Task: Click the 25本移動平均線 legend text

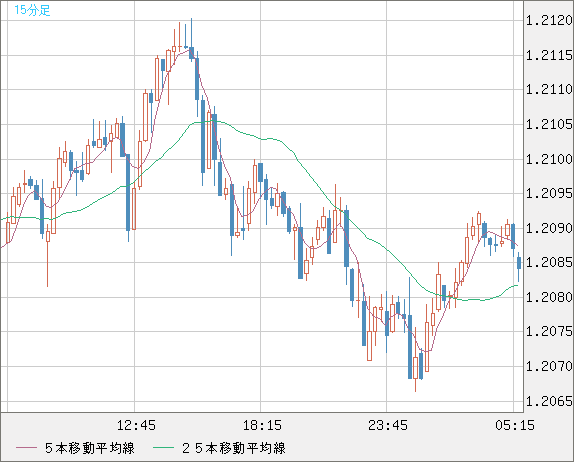Action: (x=234, y=448)
